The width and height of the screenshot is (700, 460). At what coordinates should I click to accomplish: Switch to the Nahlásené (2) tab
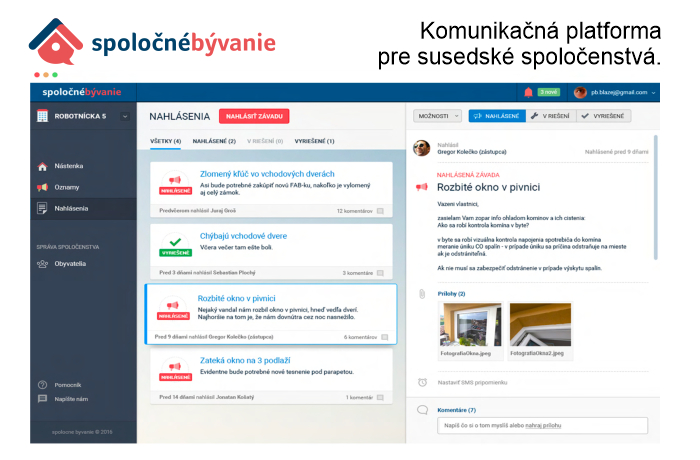(214, 141)
